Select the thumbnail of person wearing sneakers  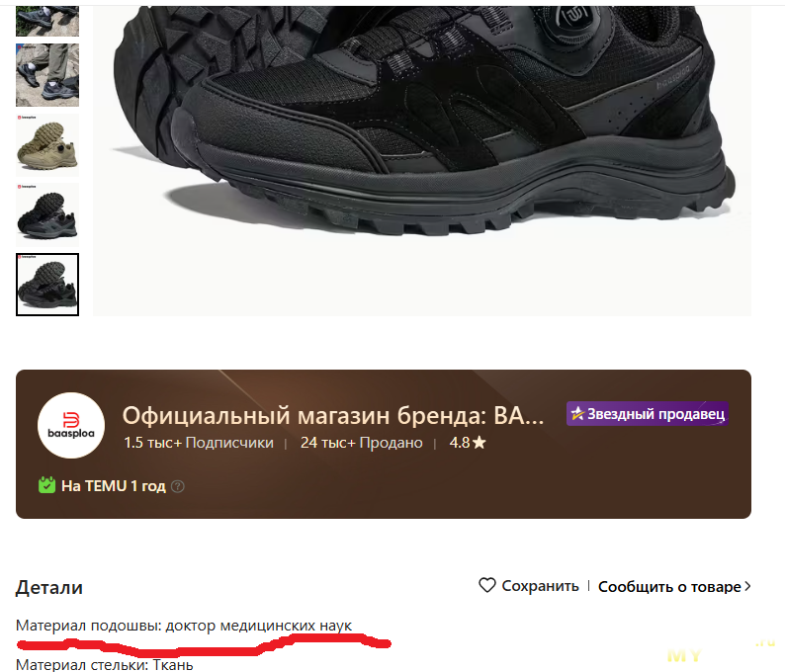pyautogui.click(x=47, y=75)
